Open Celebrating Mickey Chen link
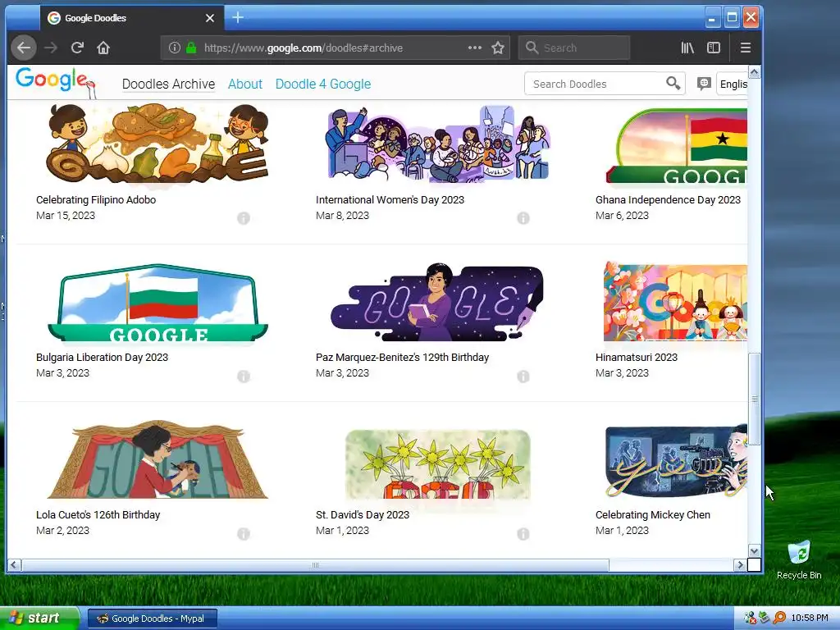The image size is (840, 630). point(653,515)
